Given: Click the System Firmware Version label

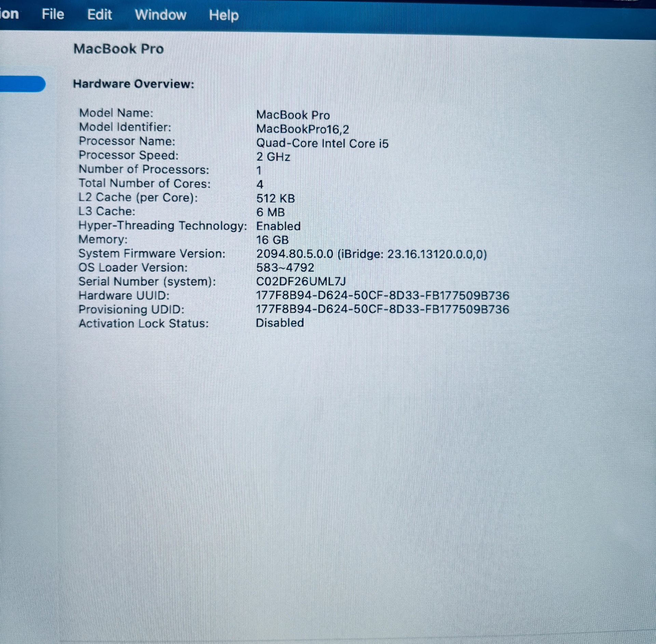Looking at the screenshot, I should pos(152,254).
